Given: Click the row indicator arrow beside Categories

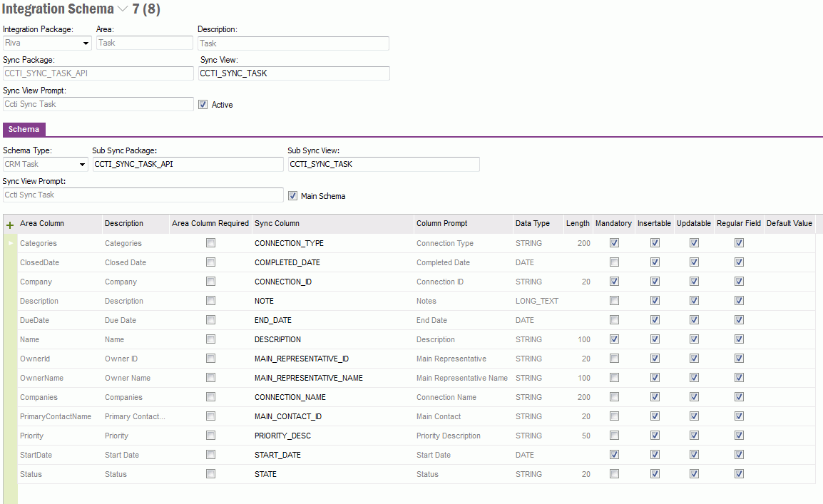Looking at the screenshot, I should pos(10,244).
